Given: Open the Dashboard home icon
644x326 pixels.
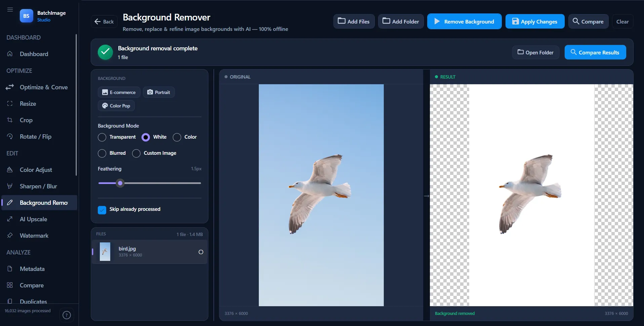Looking at the screenshot, I should click(10, 54).
